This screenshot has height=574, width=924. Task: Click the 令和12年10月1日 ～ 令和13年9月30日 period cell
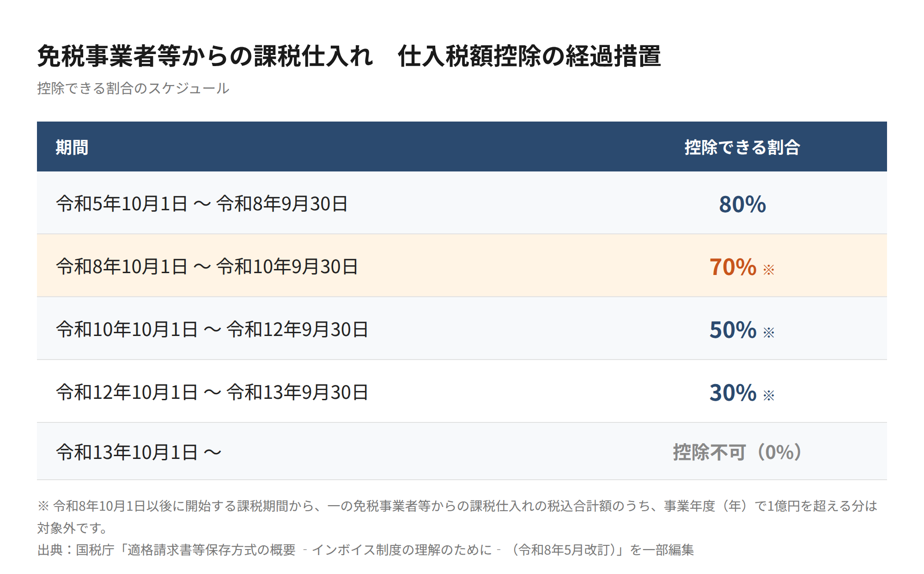point(212,392)
